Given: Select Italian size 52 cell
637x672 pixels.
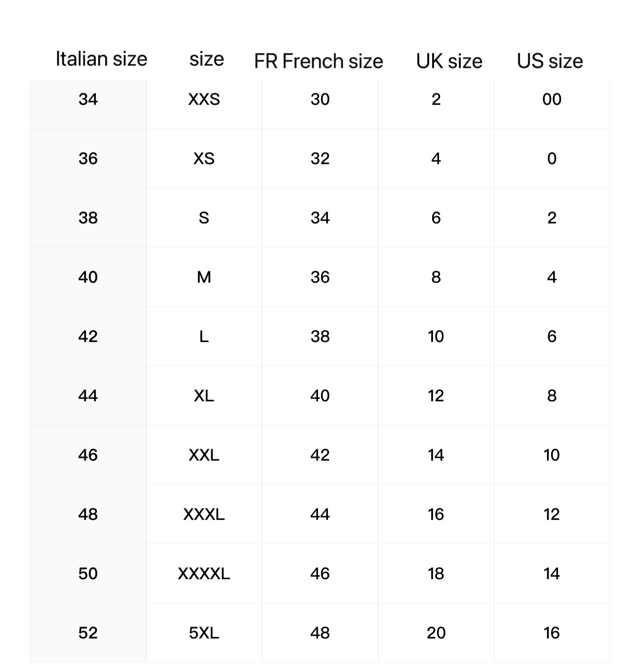Looking at the screenshot, I should tap(88, 633).
